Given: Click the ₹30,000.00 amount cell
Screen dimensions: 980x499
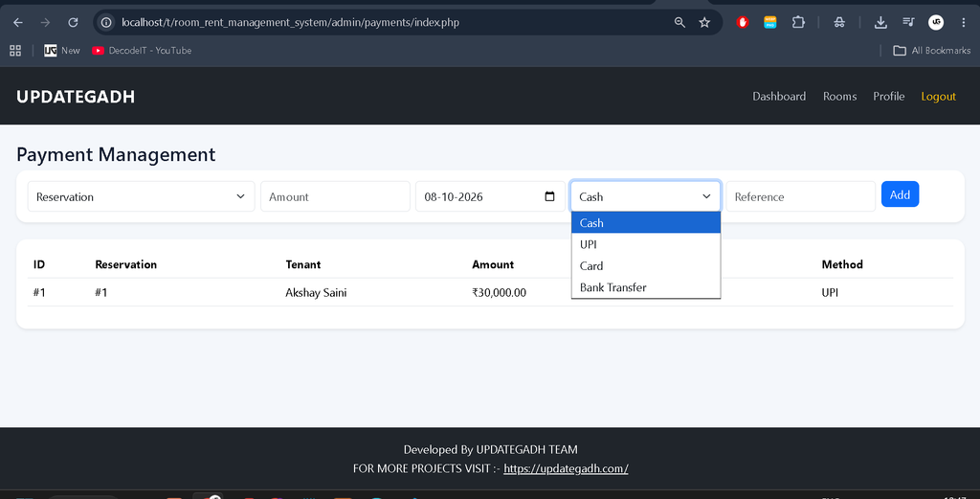Looking at the screenshot, I should [x=499, y=293].
